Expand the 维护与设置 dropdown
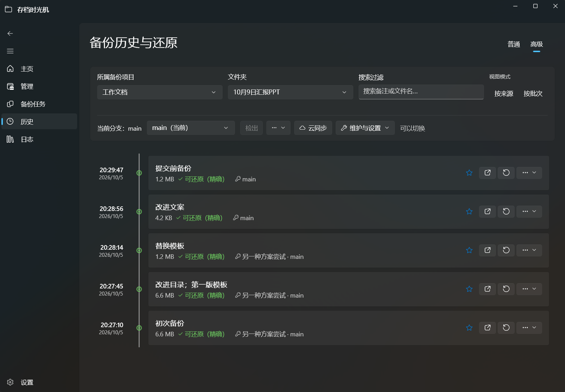Screen dimensions: 565x392 tap(365, 128)
